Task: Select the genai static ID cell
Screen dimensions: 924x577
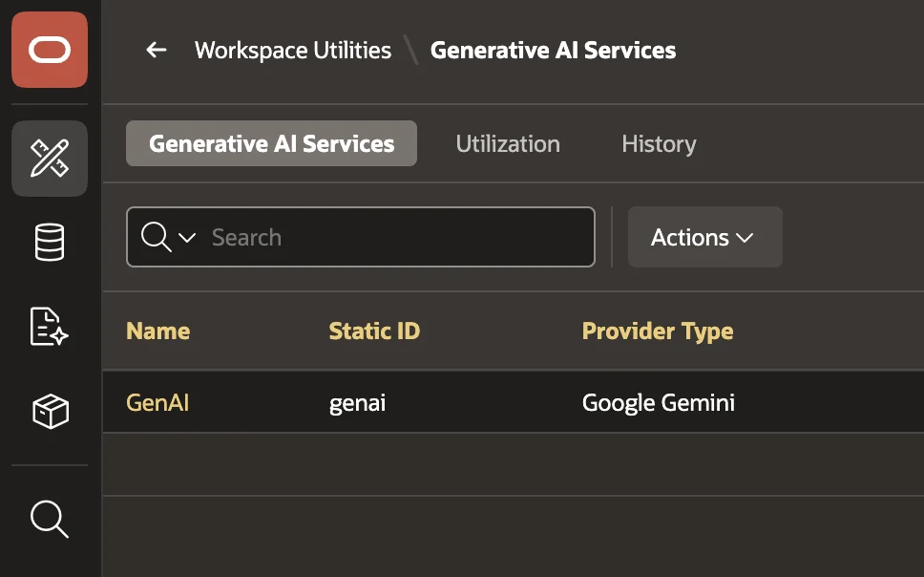Action: [x=357, y=403]
